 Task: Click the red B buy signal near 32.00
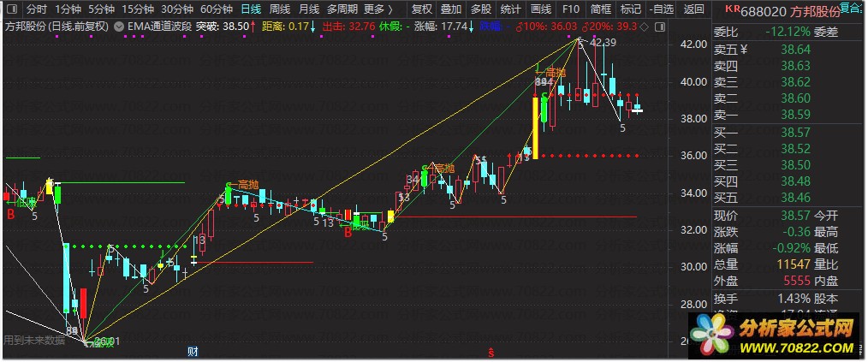point(348,233)
